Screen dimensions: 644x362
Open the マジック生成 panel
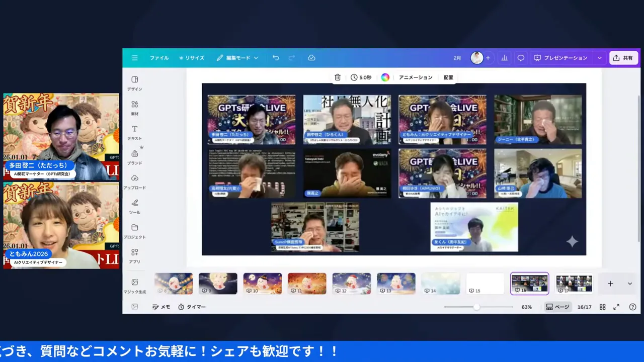pos(134,286)
